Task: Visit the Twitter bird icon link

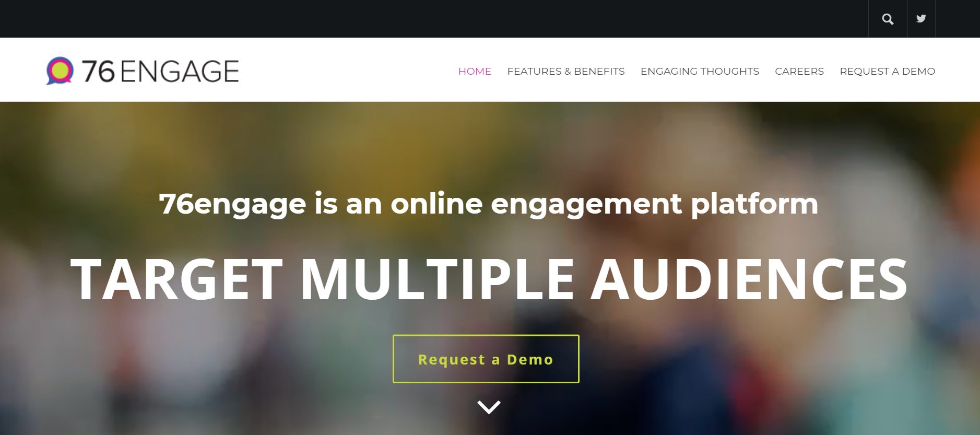Action: (921, 19)
